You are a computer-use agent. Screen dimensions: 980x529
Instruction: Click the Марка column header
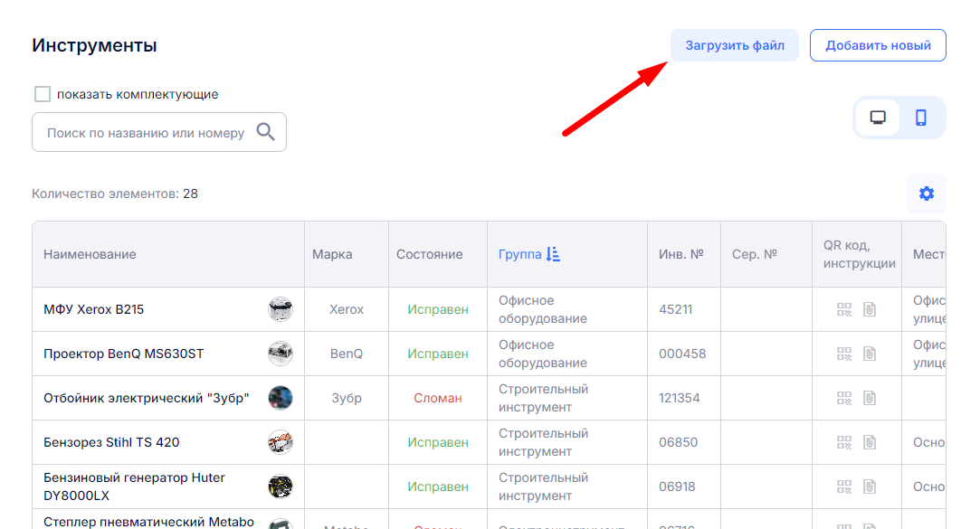coord(332,254)
